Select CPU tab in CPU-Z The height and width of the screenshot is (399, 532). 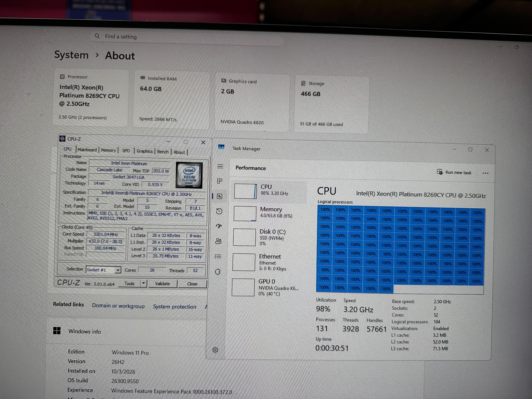point(68,149)
